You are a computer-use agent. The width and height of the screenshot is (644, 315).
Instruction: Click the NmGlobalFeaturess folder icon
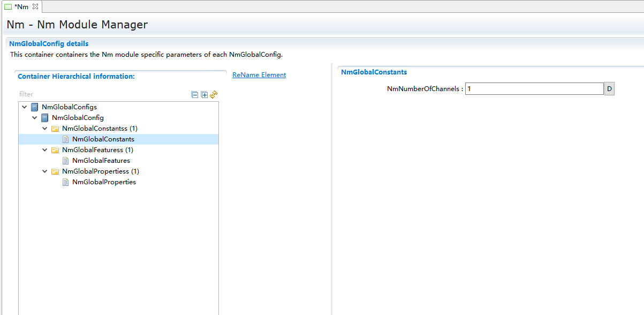pos(55,150)
